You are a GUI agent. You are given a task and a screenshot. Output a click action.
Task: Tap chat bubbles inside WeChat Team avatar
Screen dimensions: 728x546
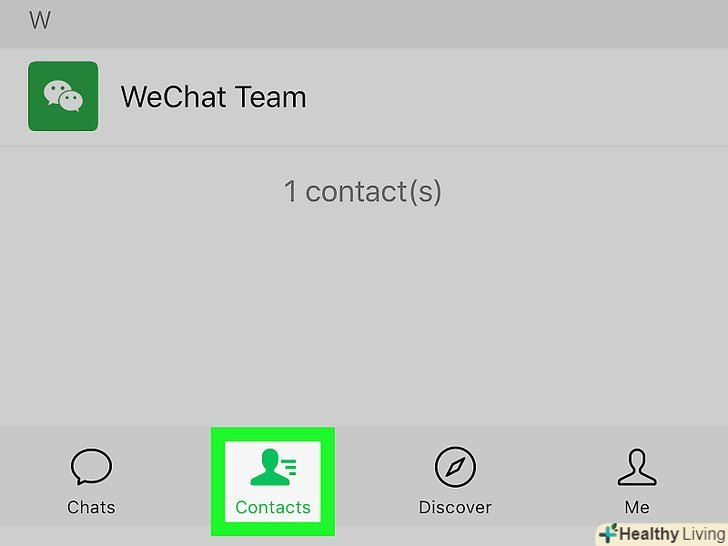pyautogui.click(x=63, y=96)
